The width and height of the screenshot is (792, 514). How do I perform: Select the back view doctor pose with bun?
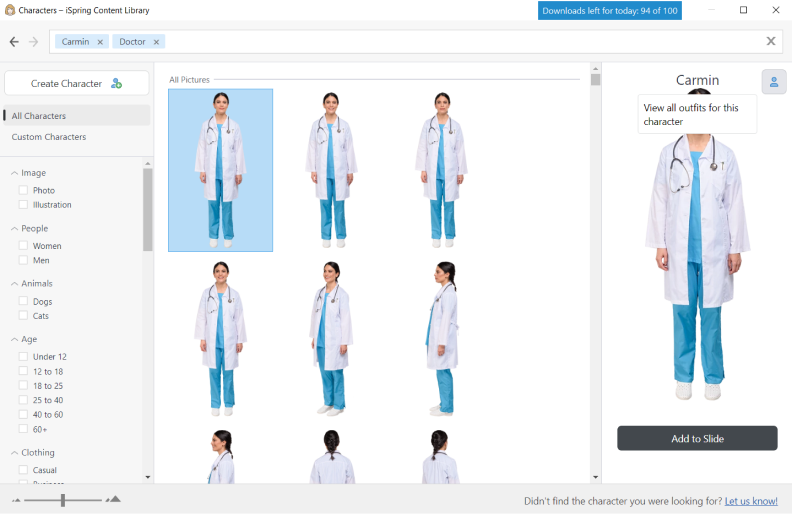pos(332,457)
